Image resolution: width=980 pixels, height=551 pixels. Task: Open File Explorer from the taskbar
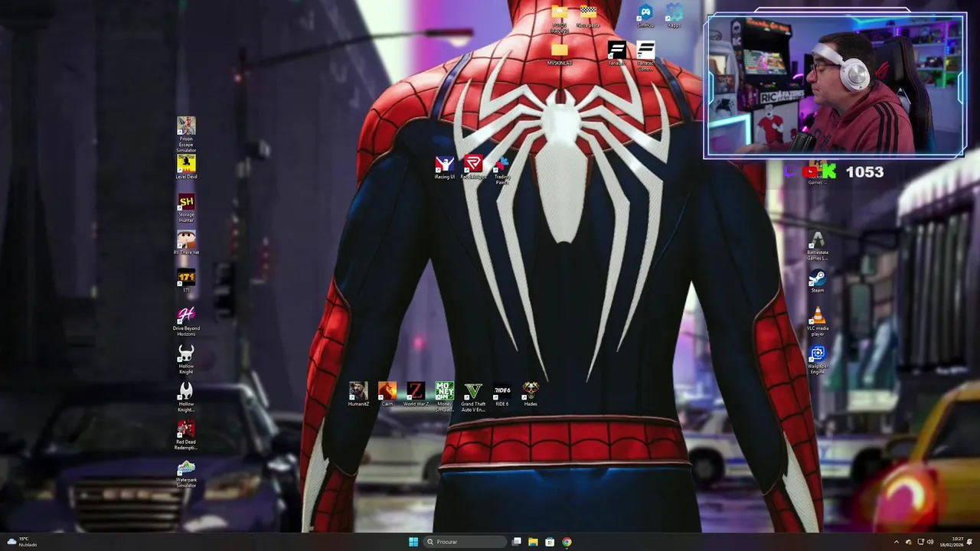pos(533,542)
